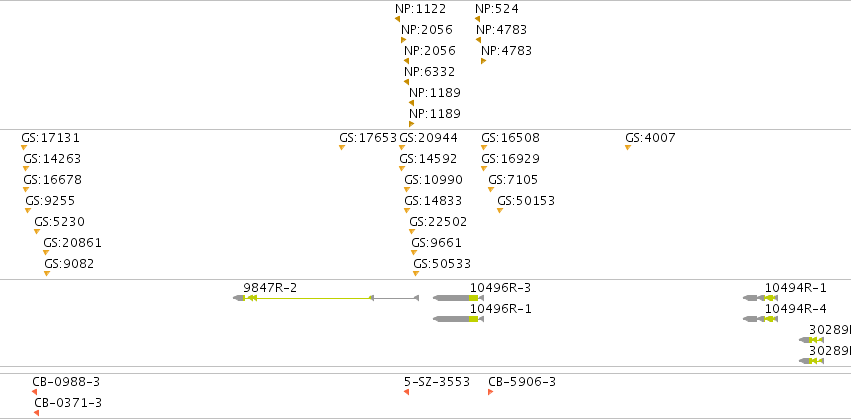
Task: Select NP:2056 marker with left-pointing arrow
Action: click(x=407, y=61)
